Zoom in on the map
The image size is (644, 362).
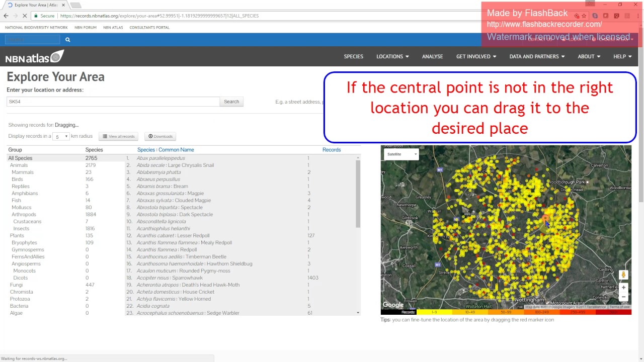click(x=623, y=288)
